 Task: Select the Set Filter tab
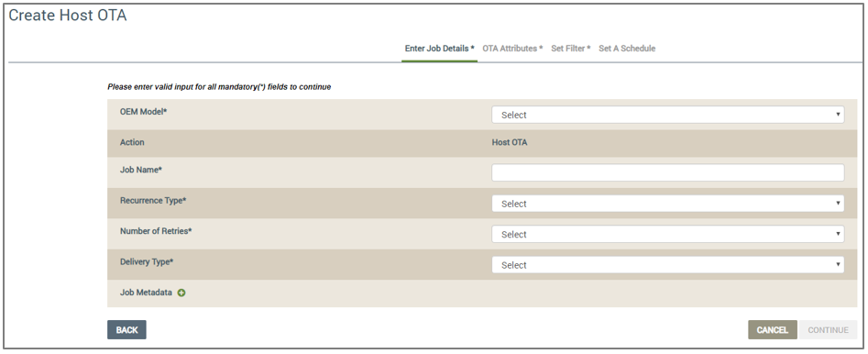[571, 49]
